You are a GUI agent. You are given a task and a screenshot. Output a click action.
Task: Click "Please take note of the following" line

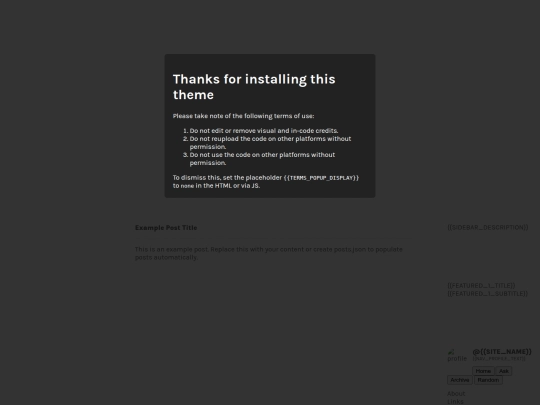tap(243, 116)
